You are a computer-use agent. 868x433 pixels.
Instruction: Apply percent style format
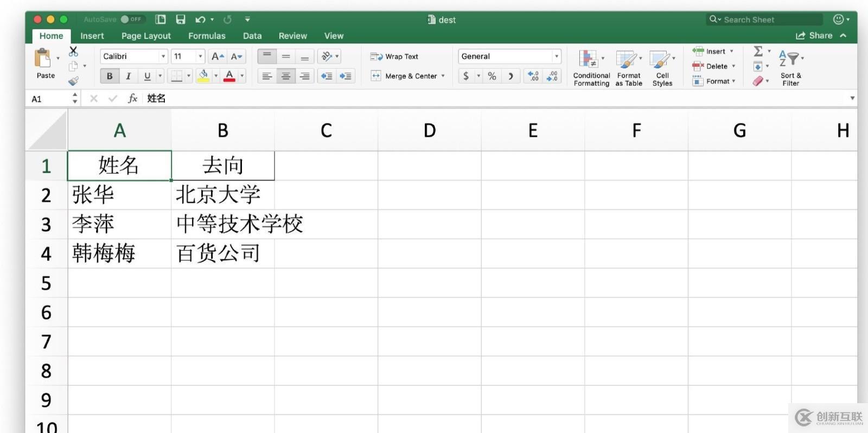pos(492,76)
